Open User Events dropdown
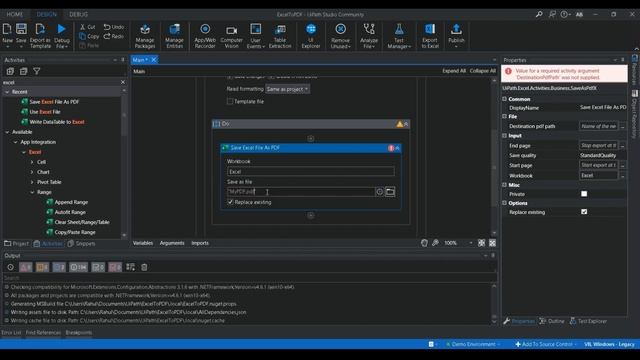 pos(256,36)
